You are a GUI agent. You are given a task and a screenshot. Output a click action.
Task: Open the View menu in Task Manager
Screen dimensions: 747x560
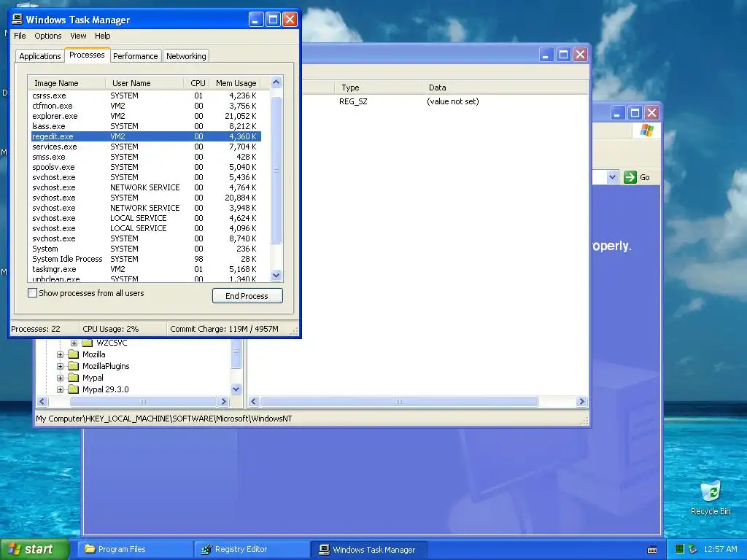click(x=78, y=36)
